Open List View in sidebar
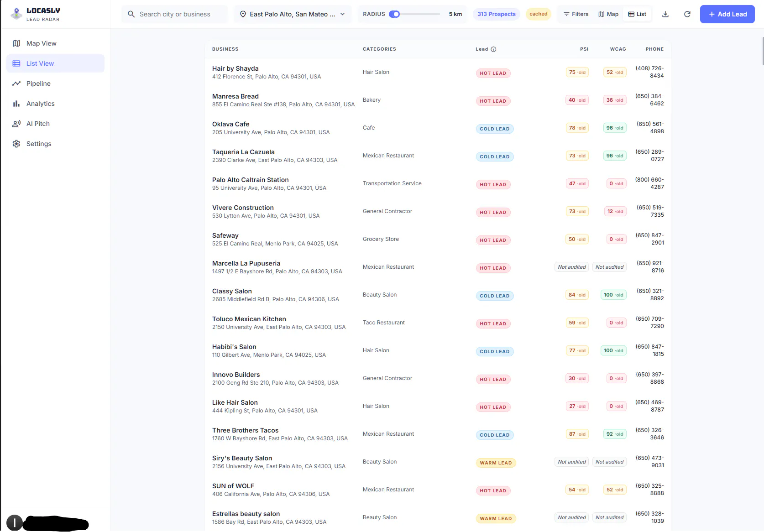This screenshot has width=764, height=532. (55, 63)
